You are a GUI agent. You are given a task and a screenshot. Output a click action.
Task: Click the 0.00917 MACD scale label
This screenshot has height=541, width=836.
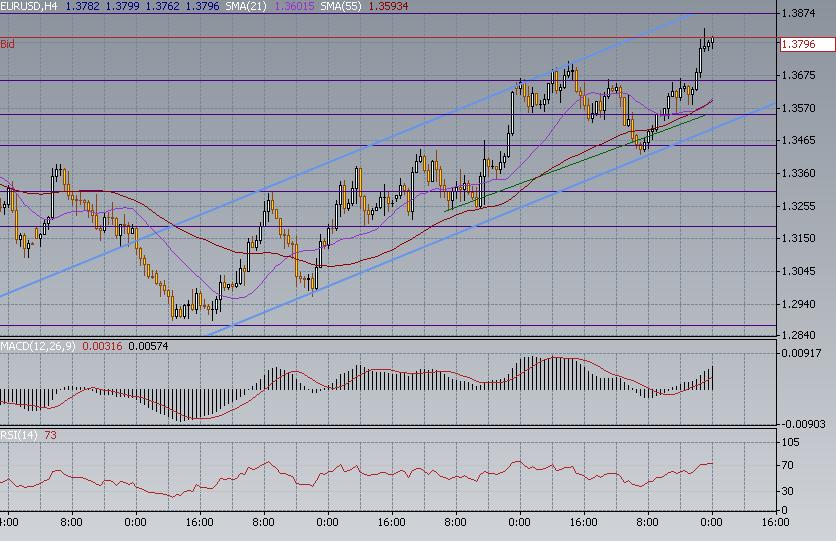[801, 353]
